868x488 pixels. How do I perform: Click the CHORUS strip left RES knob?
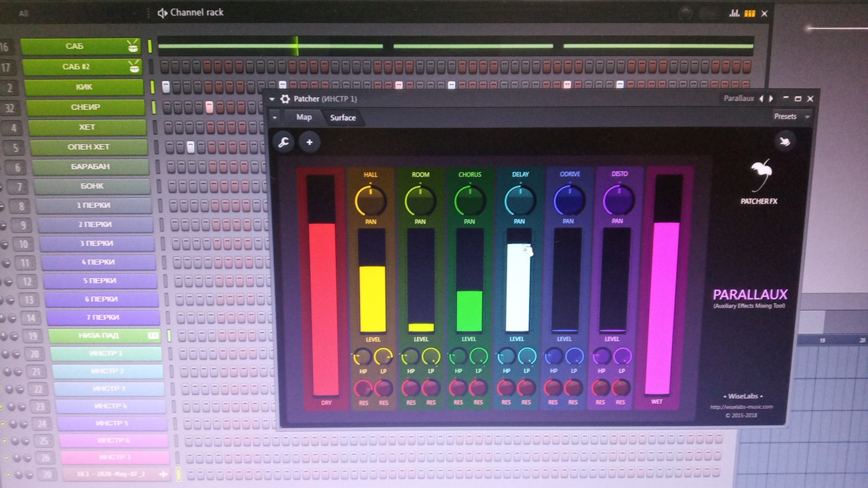coord(458,388)
